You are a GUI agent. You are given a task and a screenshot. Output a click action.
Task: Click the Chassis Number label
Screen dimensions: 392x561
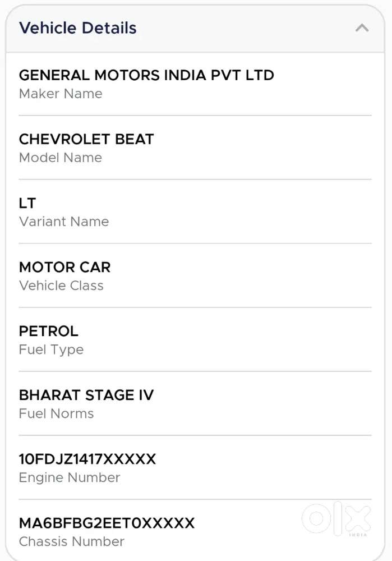click(x=71, y=541)
